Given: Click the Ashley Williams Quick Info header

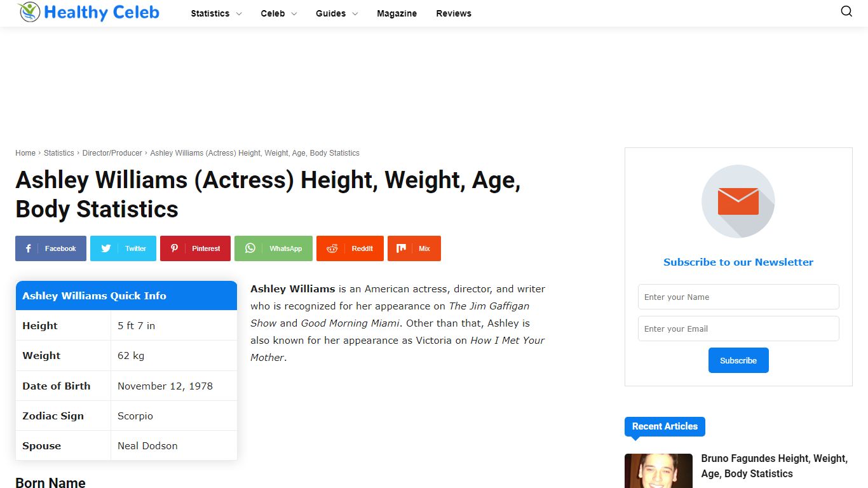Looking at the screenshot, I should 126,295.
